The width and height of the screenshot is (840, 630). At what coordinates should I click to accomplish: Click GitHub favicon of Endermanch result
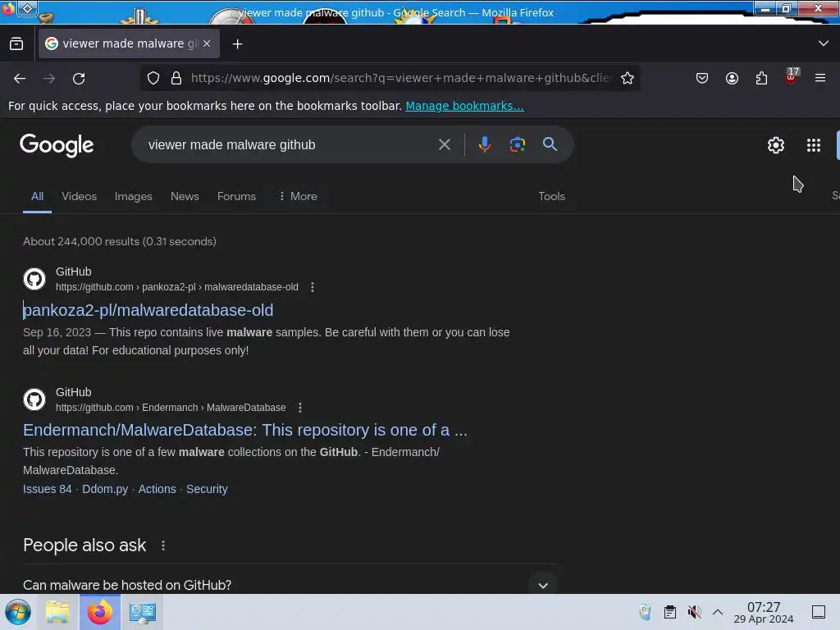34,399
